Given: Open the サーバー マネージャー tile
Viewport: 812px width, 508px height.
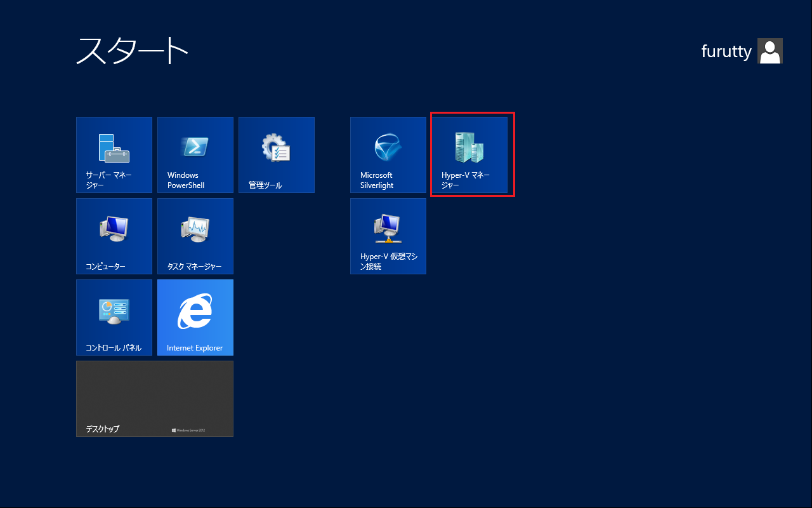Looking at the screenshot, I should pos(114,155).
